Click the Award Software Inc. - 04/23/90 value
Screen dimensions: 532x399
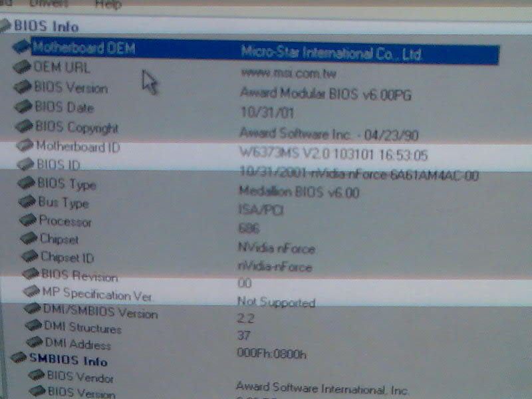329,134
